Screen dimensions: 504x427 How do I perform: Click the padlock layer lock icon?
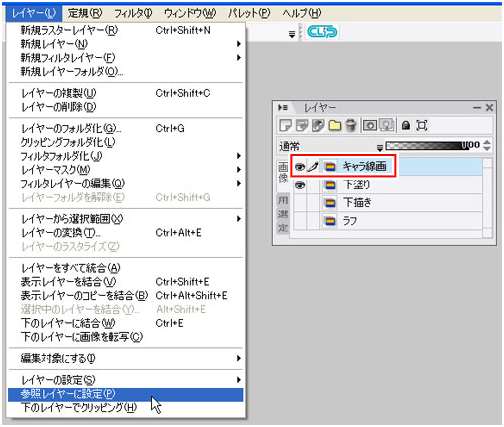406,125
